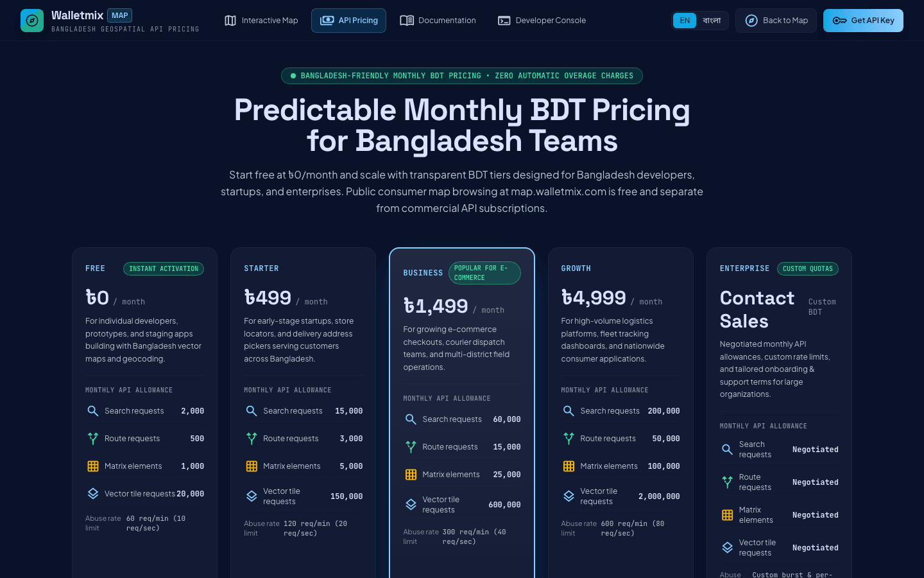Switch language to EN
This screenshot has height=578, width=924.
685,21
